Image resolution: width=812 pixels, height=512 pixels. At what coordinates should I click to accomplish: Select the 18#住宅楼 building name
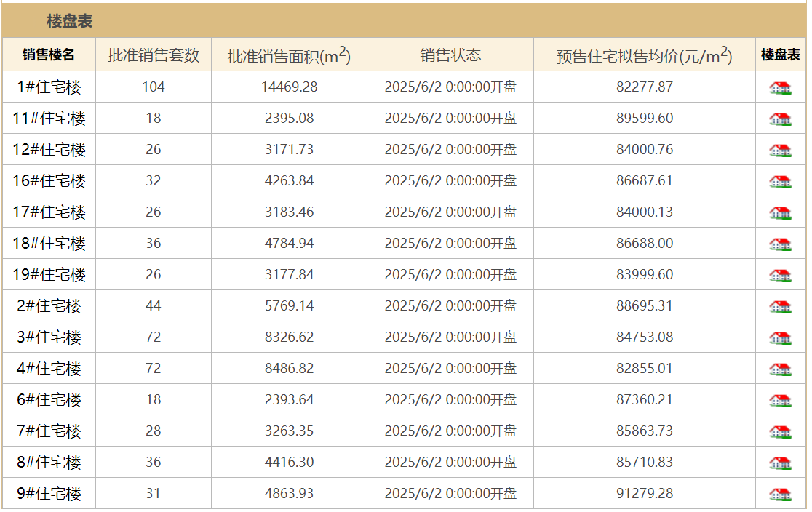(49, 244)
